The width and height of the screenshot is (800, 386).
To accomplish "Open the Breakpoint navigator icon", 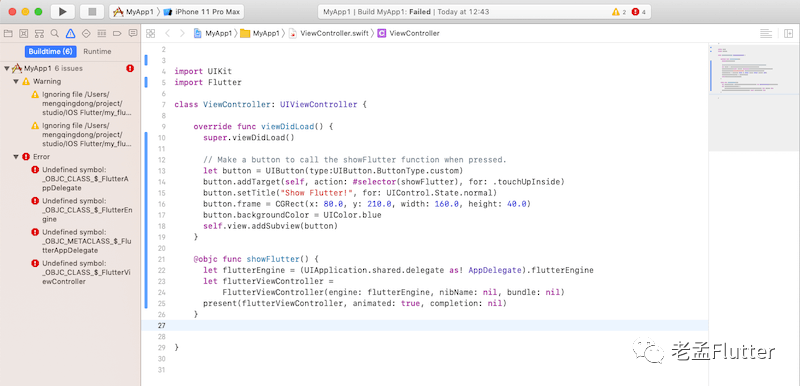I will pos(117,34).
